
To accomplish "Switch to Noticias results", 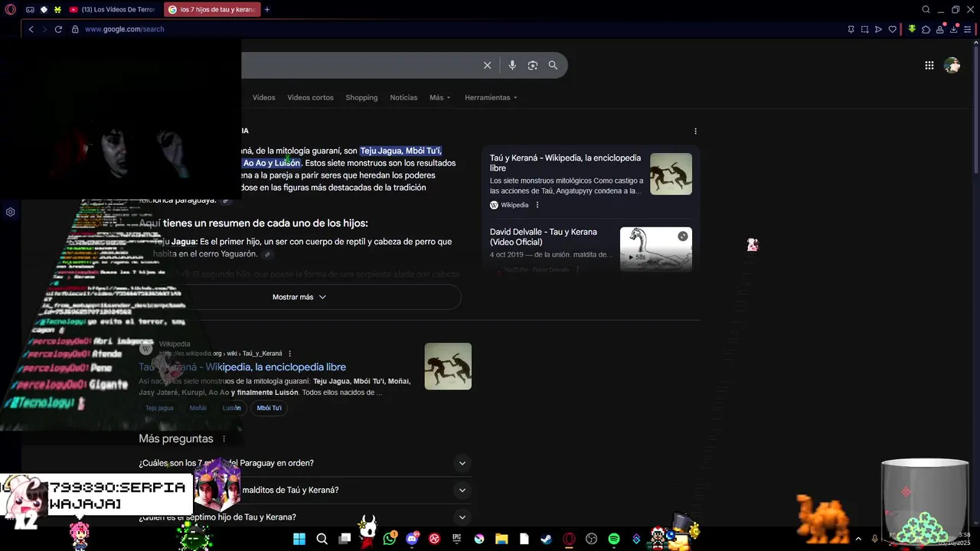I will point(403,97).
